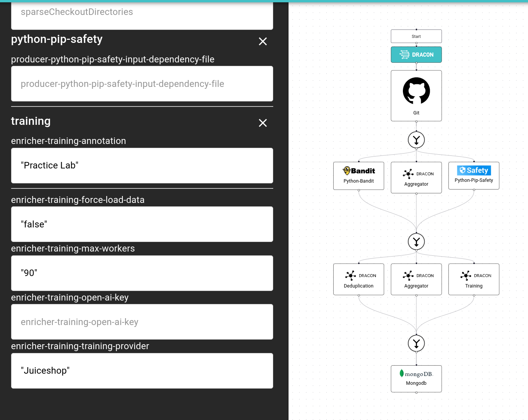Select the Python-Bandit node
528x420 pixels.
(x=359, y=176)
